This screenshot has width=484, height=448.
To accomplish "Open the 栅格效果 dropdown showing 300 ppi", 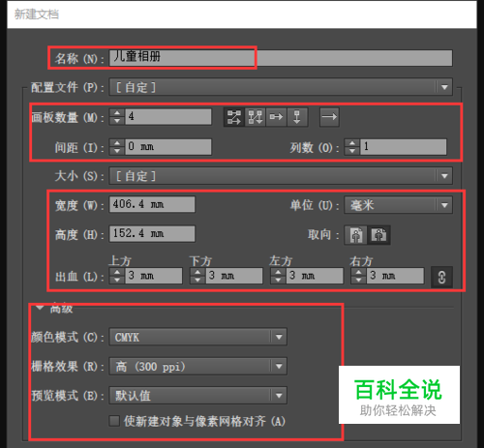I will click(197, 367).
